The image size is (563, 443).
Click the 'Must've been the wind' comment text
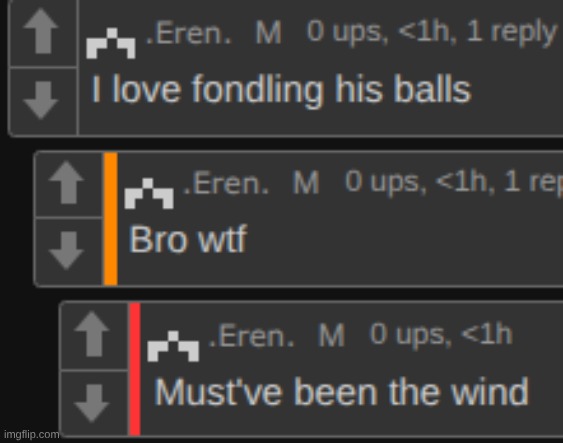point(341,392)
